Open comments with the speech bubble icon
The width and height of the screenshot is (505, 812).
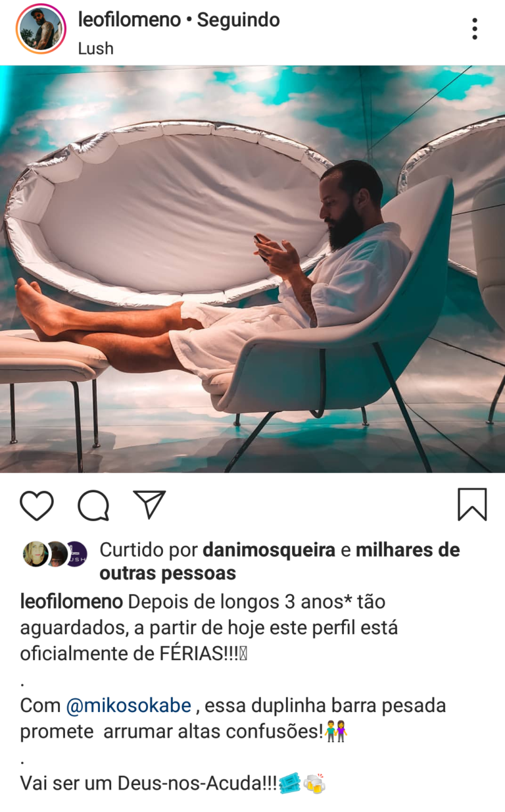93,505
